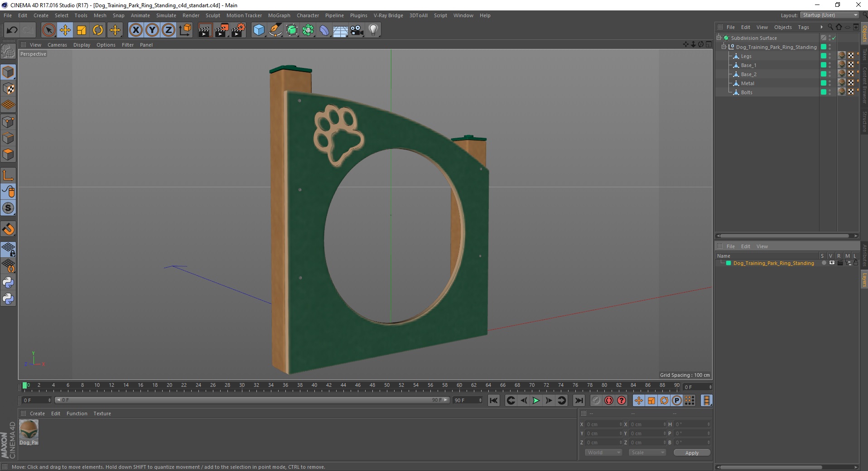Image resolution: width=868 pixels, height=471 pixels.
Task: Open the Character menu
Action: [308, 15]
